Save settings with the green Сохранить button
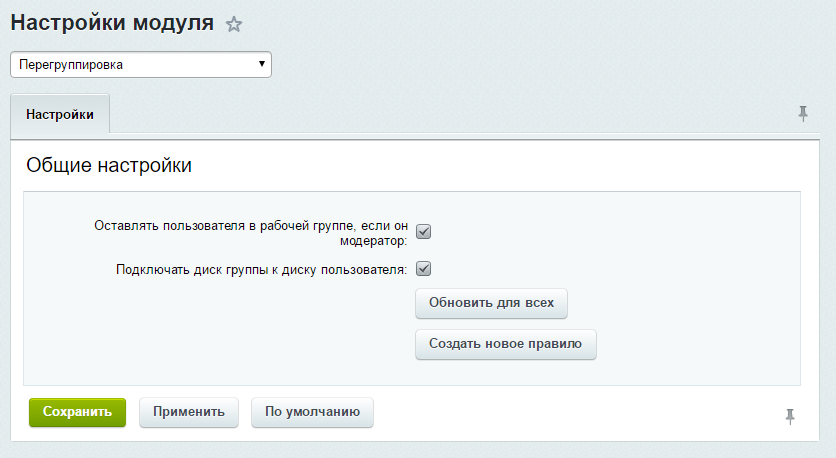 77,412
